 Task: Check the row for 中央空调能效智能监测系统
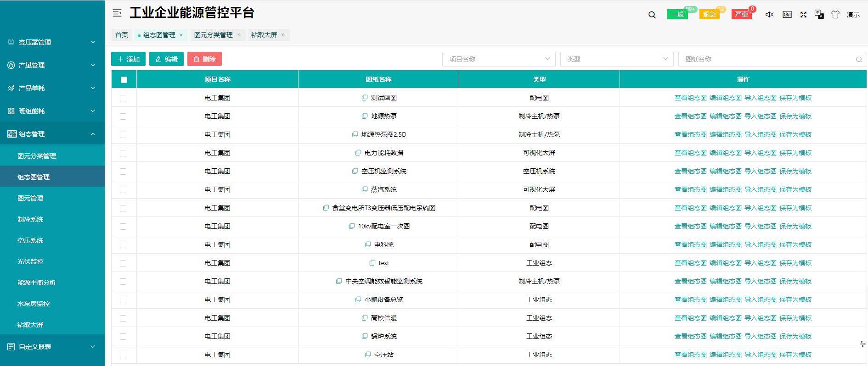pos(123,282)
